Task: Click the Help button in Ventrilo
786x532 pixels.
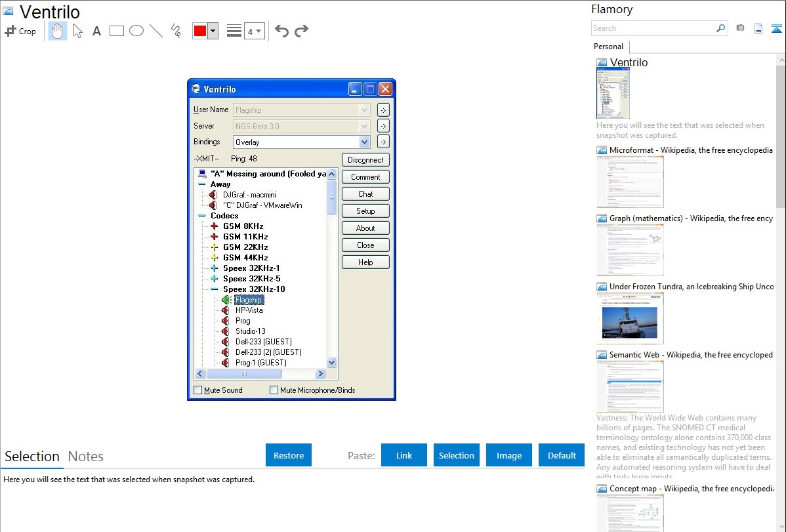Action: (x=365, y=262)
